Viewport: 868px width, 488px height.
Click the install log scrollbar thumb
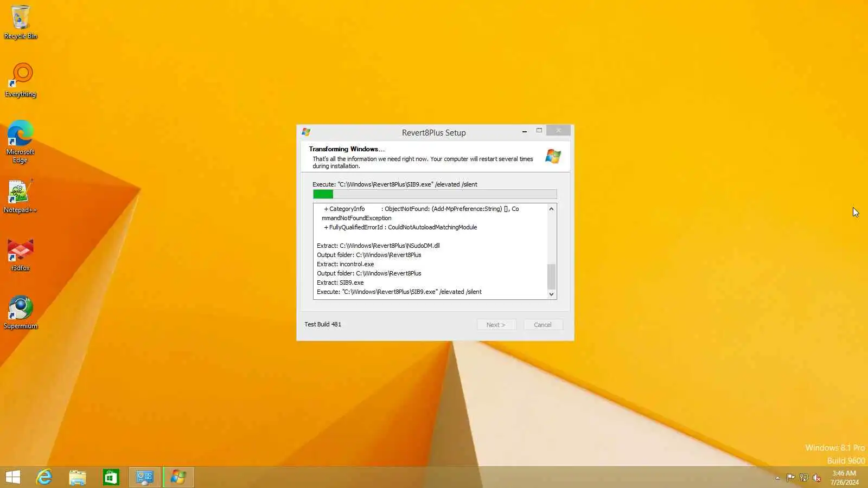point(551,277)
